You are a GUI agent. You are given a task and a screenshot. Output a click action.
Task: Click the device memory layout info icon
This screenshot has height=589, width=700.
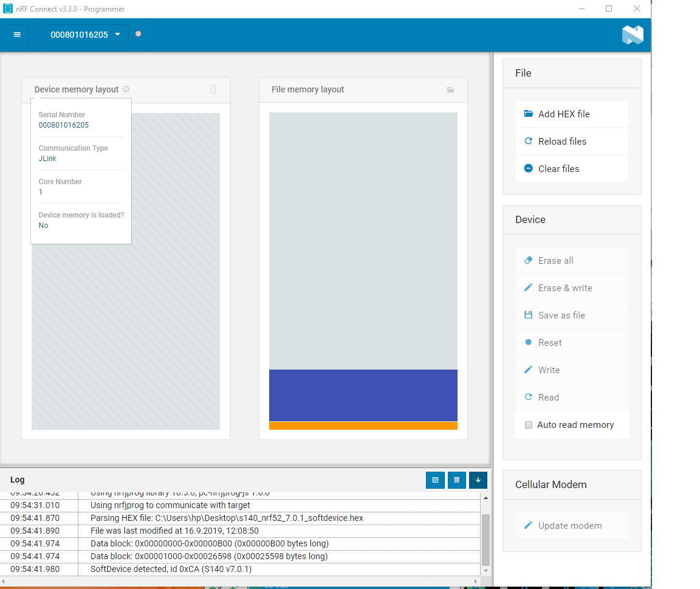[x=126, y=89]
